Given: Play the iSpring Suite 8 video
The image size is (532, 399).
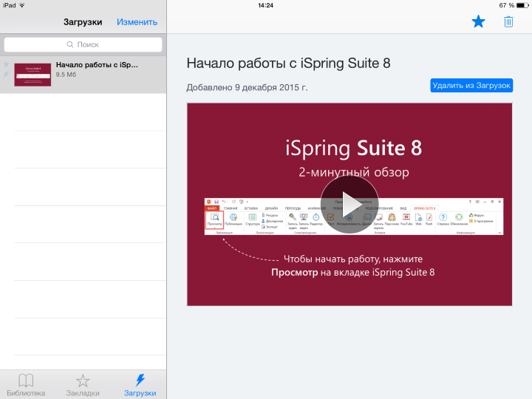Looking at the screenshot, I should (349, 205).
